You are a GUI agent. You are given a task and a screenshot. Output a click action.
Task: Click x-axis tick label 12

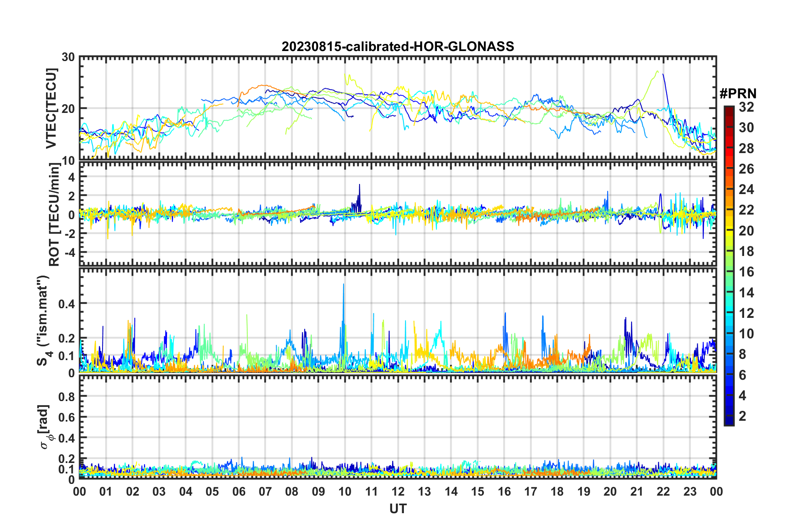398,491
